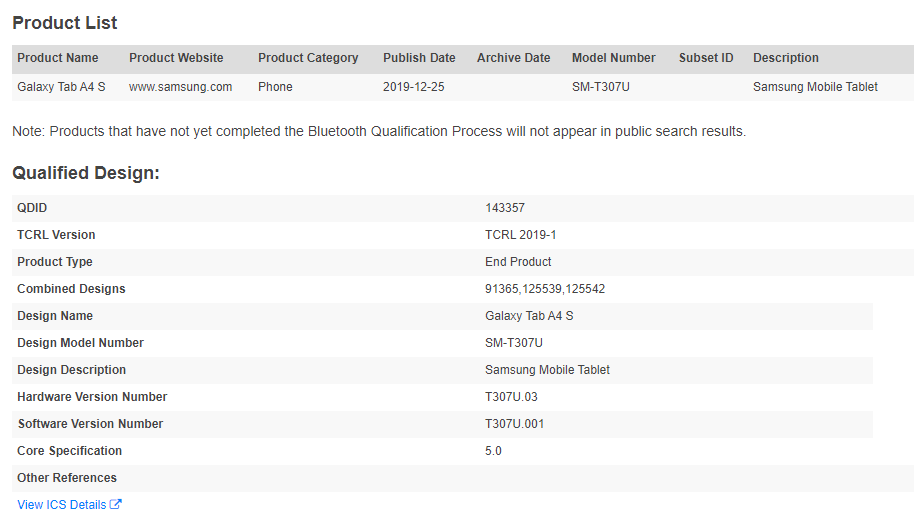Select SM-T307U design model number value
The width and height of the screenshot is (923, 525).
click(x=514, y=343)
